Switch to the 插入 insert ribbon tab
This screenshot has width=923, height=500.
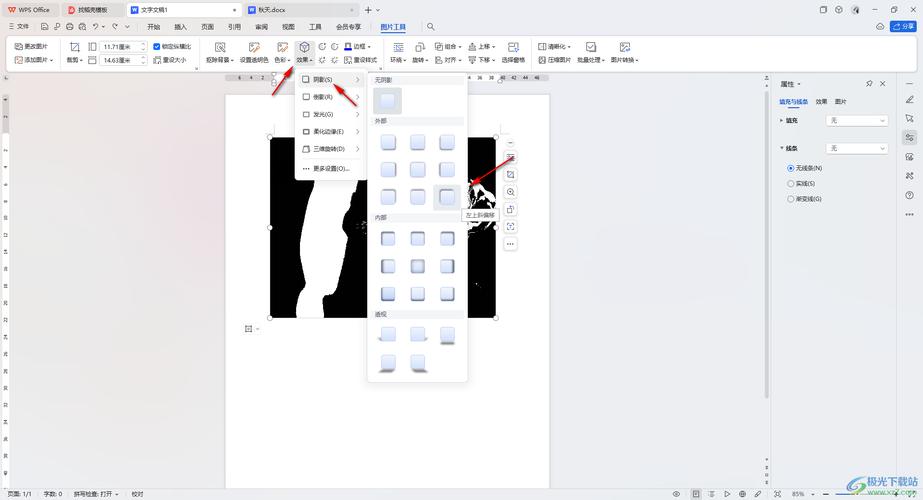coord(180,27)
